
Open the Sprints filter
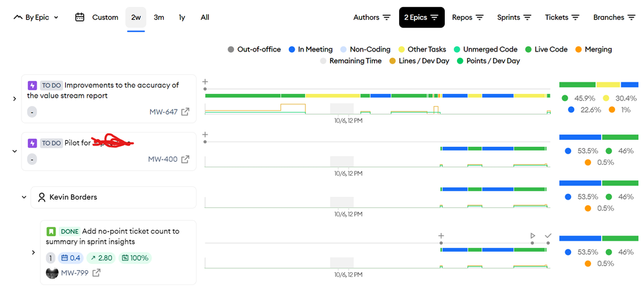tap(514, 17)
